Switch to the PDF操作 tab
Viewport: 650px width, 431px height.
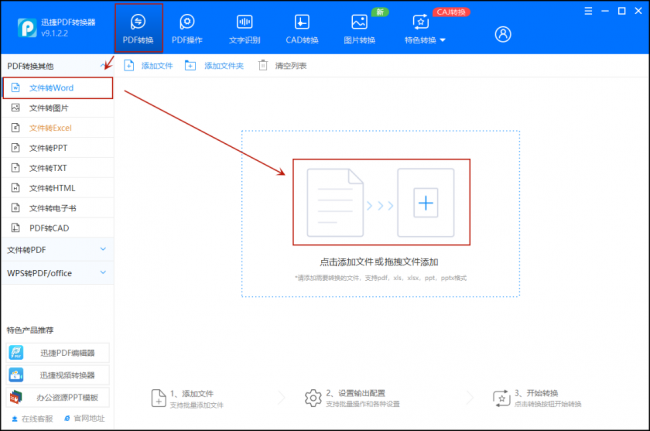pos(187,28)
